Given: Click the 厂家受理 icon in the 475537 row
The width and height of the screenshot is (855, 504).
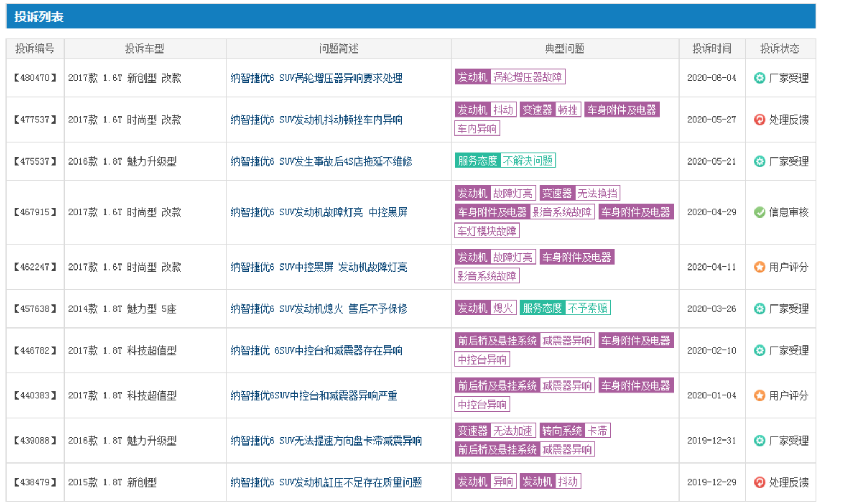Looking at the screenshot, I should 759,161.
